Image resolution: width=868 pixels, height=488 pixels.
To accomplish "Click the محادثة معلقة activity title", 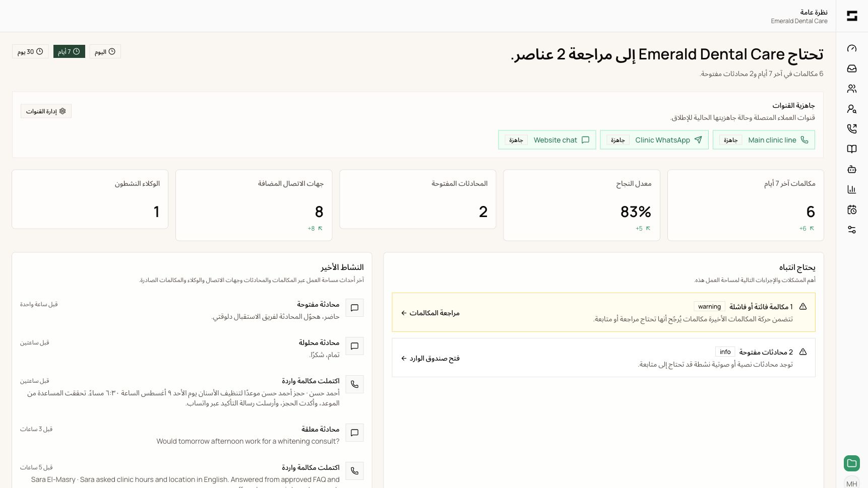I will pyautogui.click(x=321, y=429).
